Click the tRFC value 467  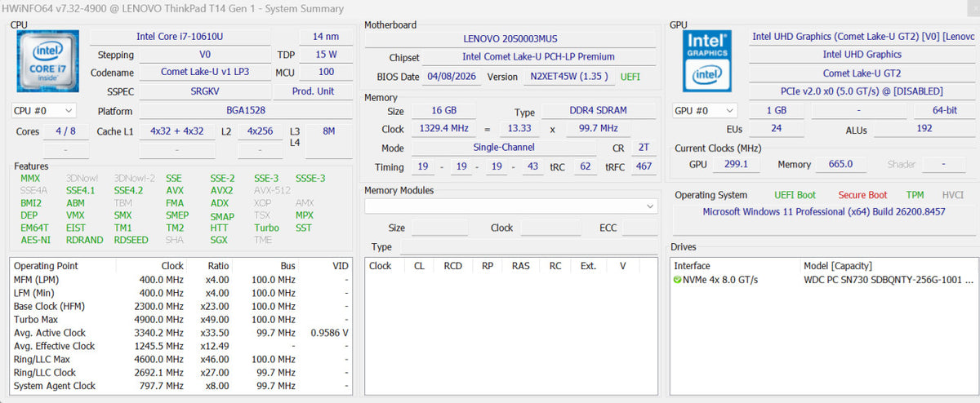(644, 166)
